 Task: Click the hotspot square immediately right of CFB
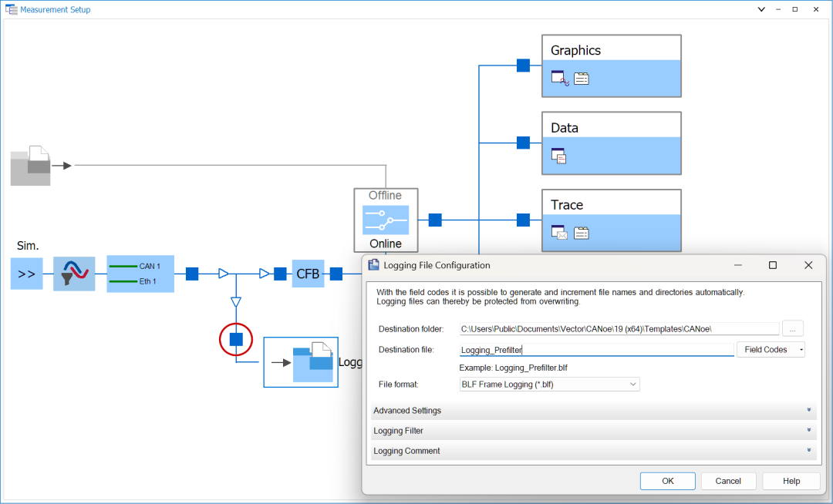[x=336, y=274]
